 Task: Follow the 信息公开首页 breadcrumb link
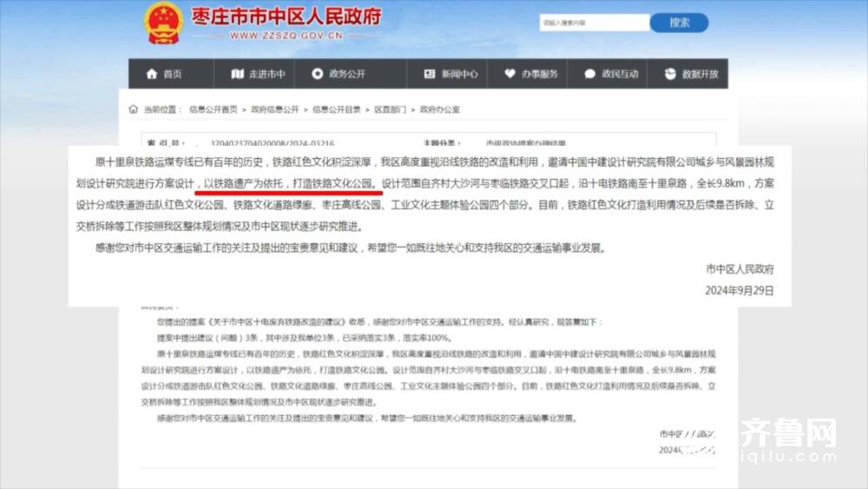[x=214, y=109]
